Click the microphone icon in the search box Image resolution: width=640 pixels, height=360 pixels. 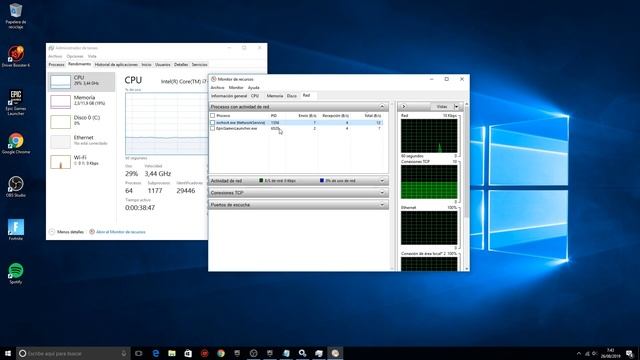124,353
